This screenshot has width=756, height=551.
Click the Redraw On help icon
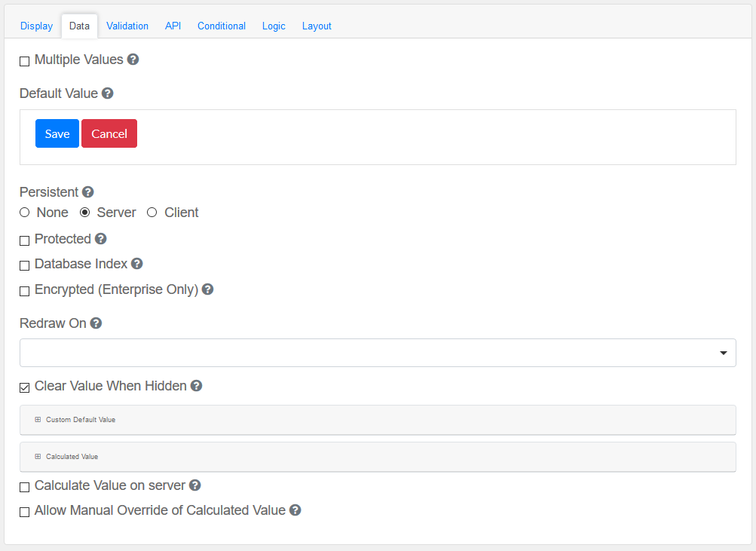coord(96,323)
